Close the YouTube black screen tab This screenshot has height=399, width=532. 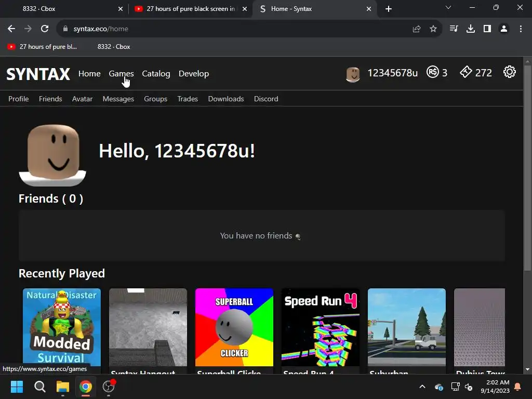click(x=245, y=9)
